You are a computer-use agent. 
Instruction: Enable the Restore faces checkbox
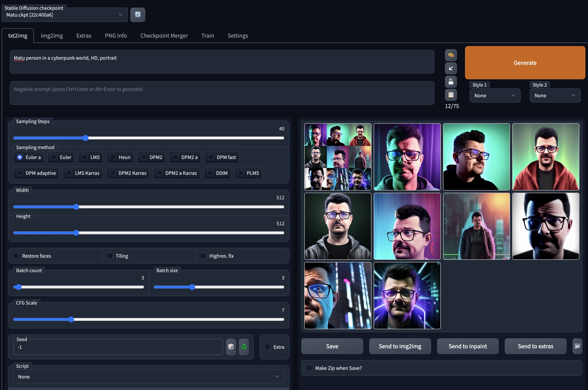16,256
